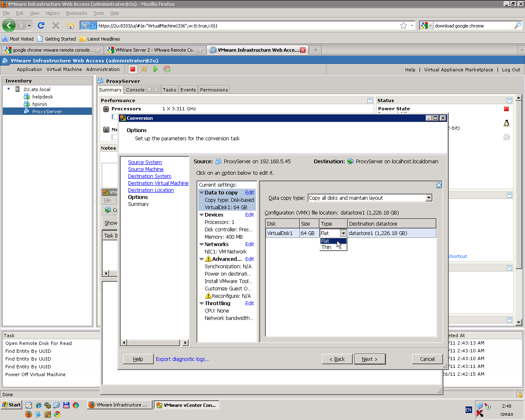Screen dimensions: 525x420
Task: Click the search magnifier icon
Action: 518,25
